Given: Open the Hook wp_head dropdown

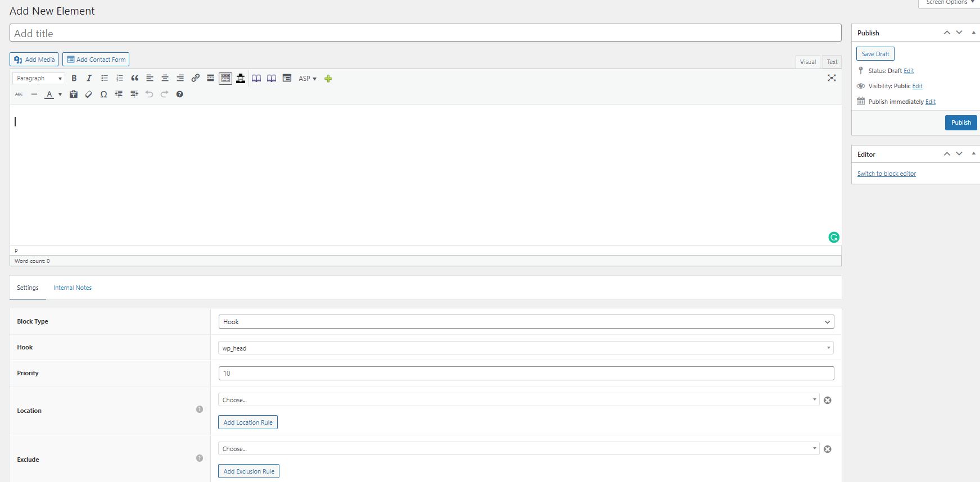Looking at the screenshot, I should point(526,348).
